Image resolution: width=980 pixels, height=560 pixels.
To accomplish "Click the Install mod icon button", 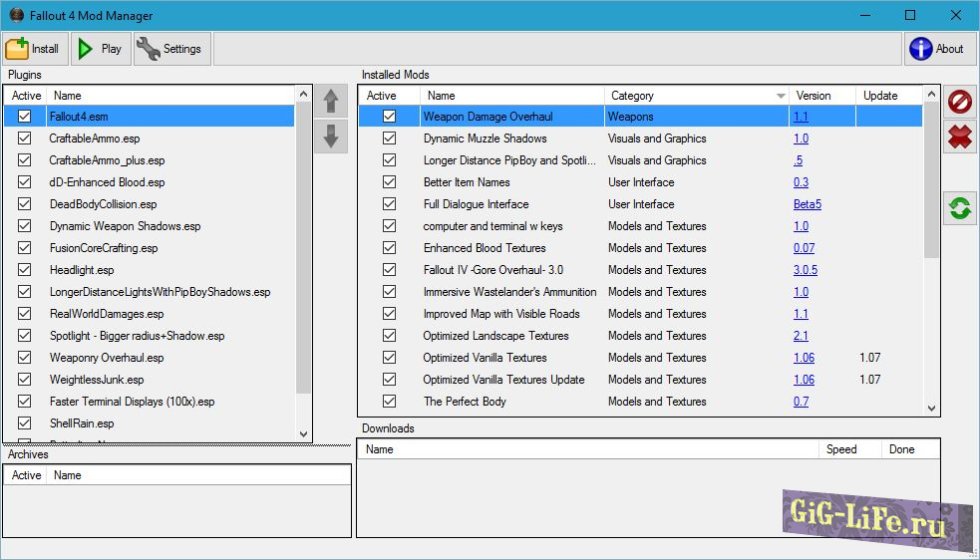I will (34, 49).
